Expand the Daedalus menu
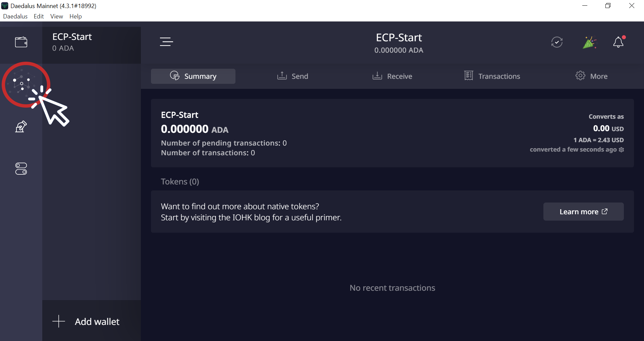This screenshot has width=644, height=341. (15, 16)
